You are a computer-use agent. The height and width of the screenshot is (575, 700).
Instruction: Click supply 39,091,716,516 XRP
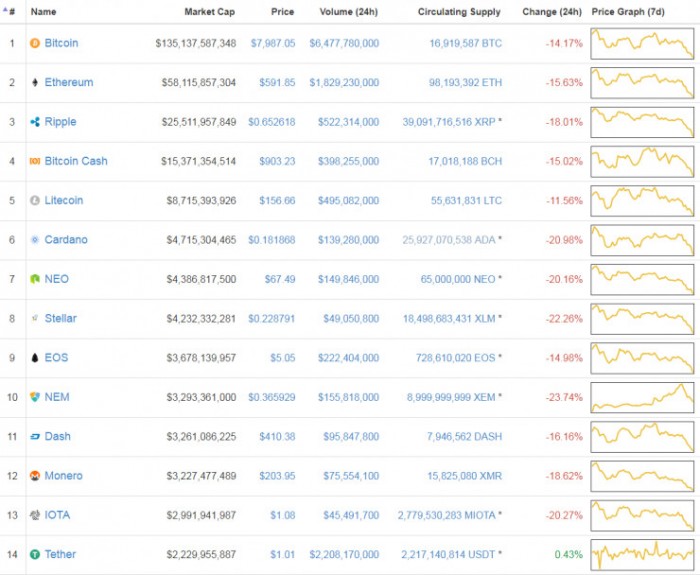pos(449,122)
